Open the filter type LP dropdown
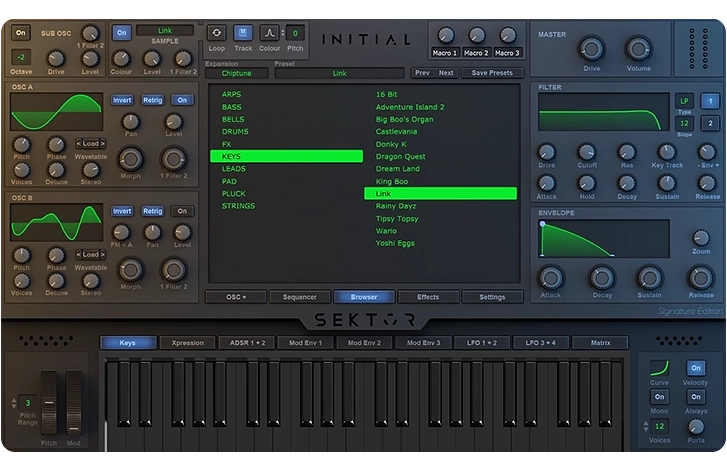 [684, 101]
